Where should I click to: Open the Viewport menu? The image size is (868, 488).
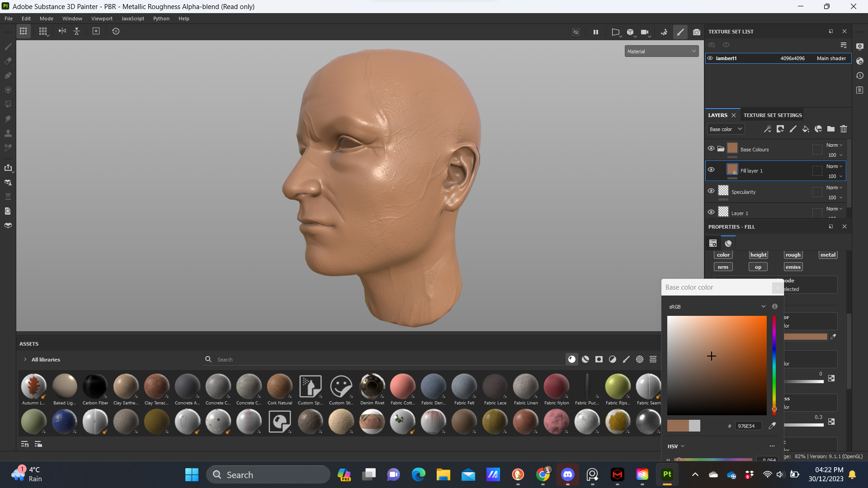pyautogui.click(x=102, y=19)
